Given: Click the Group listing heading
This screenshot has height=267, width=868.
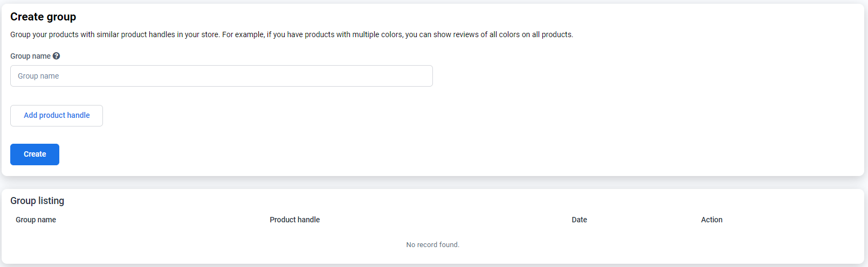Looking at the screenshot, I should click(x=37, y=201).
